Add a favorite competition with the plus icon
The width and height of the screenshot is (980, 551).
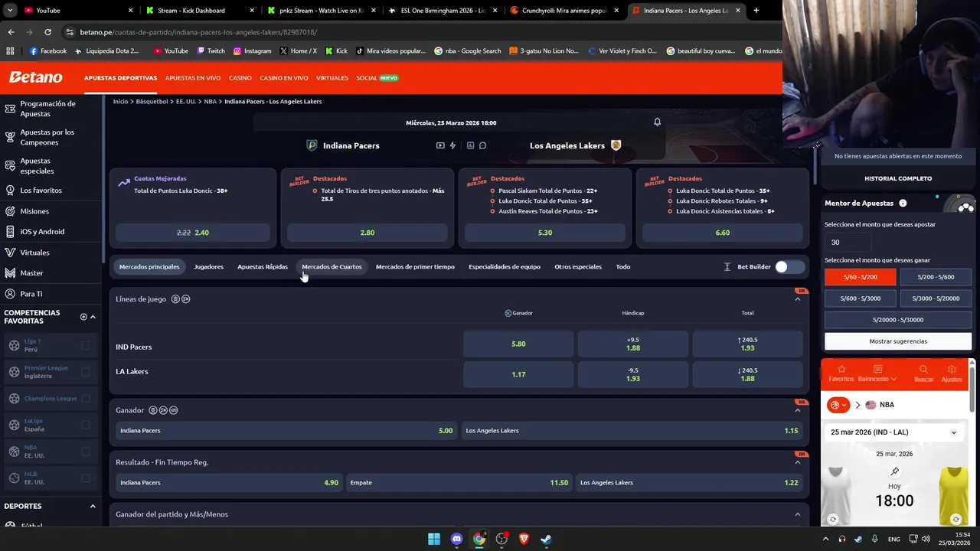(x=83, y=317)
